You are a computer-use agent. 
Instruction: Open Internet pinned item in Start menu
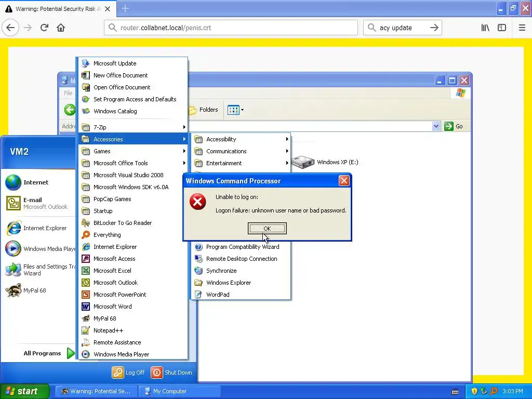[x=38, y=182]
